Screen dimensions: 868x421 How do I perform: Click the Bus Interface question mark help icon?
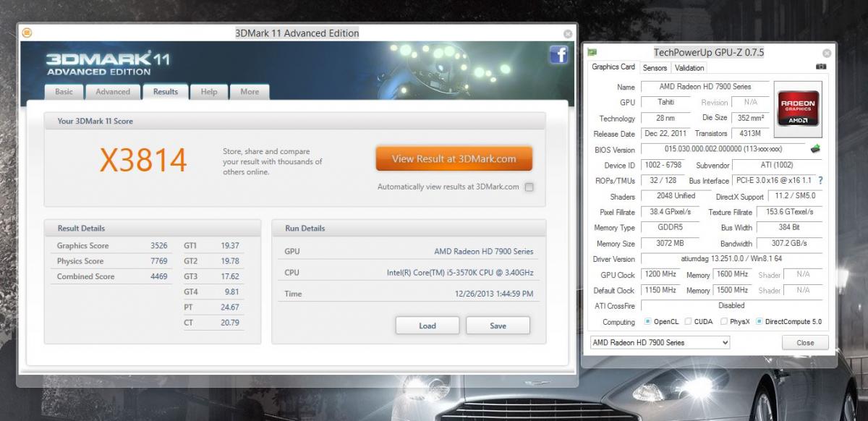coord(820,181)
